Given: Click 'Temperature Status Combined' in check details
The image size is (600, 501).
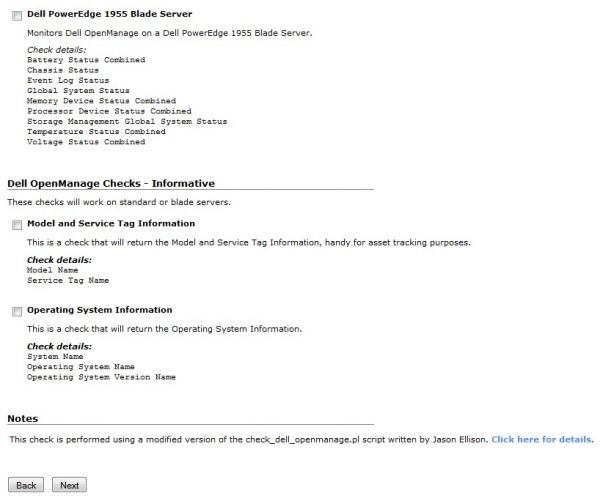Looking at the screenshot, I should coord(96,132).
